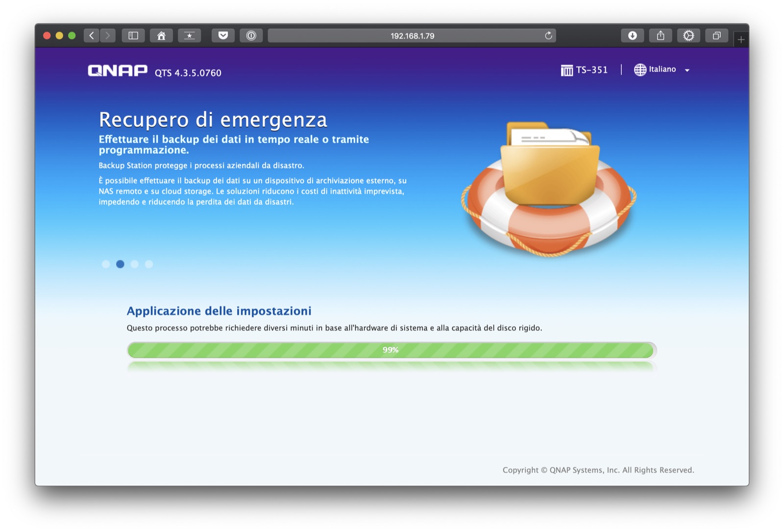Image resolution: width=784 pixels, height=532 pixels.
Task: Select the fourth slide indicator dot
Action: [x=149, y=264]
